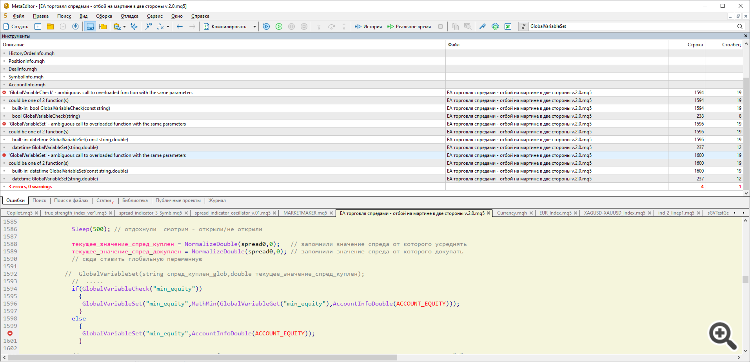Click the Файл column header in errors list
The width and height of the screenshot is (750, 362).
click(557, 44)
